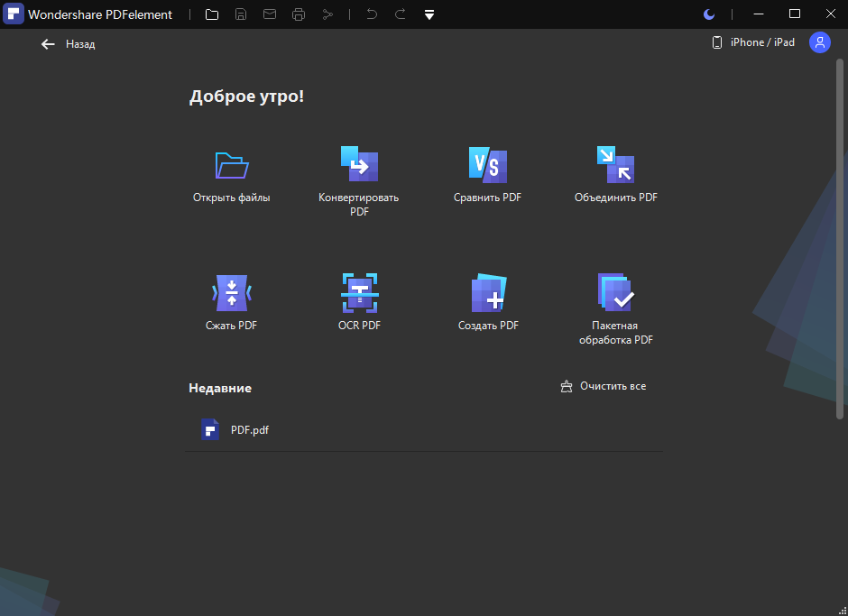This screenshot has width=848, height=616.
Task: Click the Конвертировать PDF label
Action: click(359, 205)
